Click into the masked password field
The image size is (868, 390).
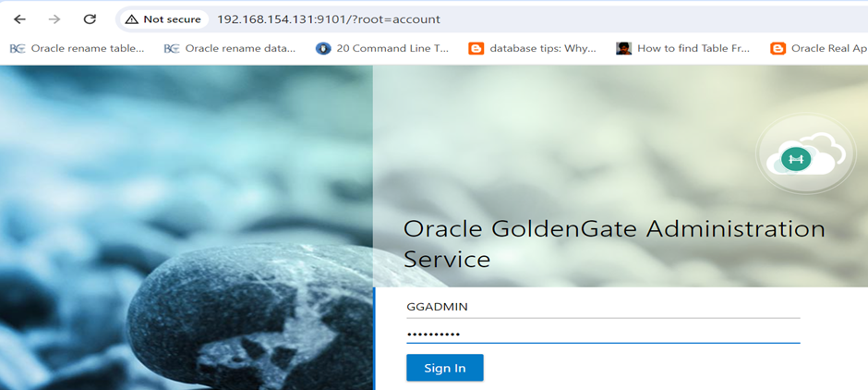[x=602, y=334]
